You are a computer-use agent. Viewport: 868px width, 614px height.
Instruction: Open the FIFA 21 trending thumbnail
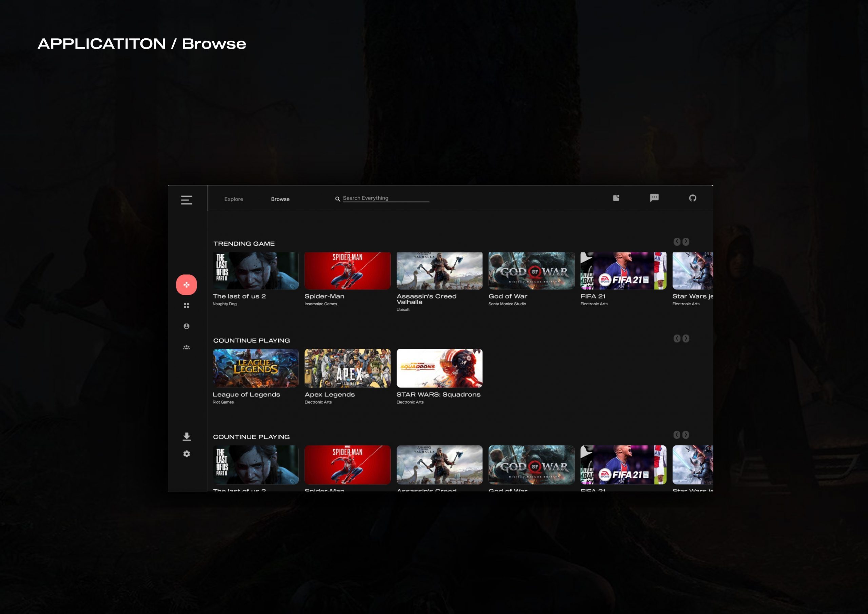point(624,271)
